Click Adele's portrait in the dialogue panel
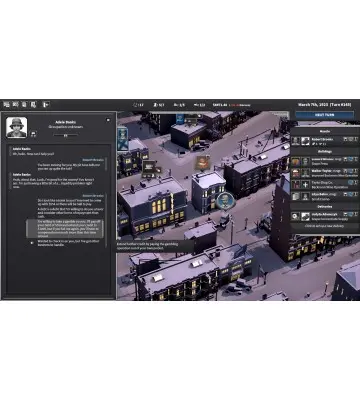The height and width of the screenshot is (400, 360). point(17,127)
